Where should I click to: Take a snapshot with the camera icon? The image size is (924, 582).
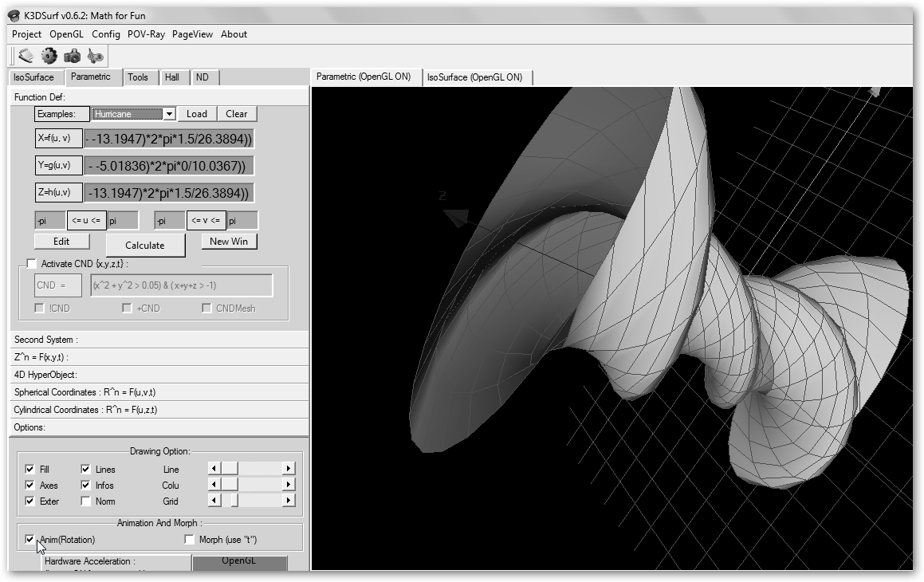[x=73, y=56]
